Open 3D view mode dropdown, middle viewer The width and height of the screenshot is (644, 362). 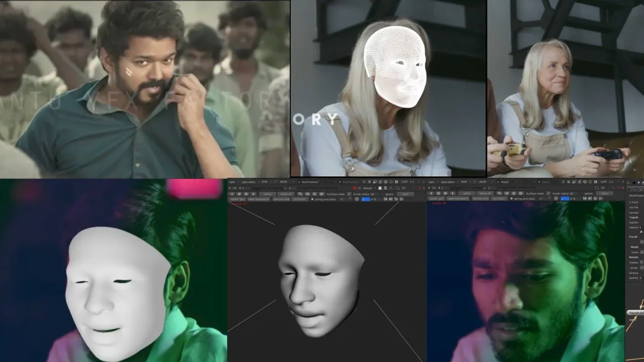[409, 188]
